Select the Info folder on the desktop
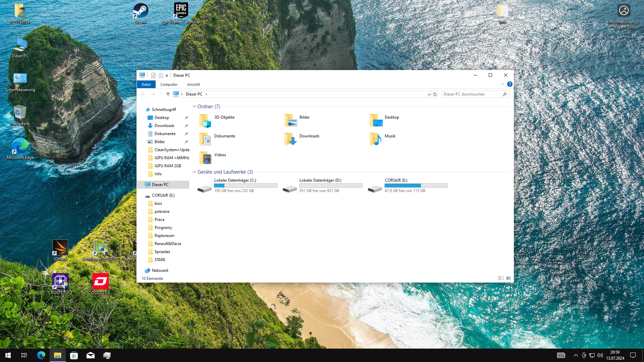Viewport: 644px width, 362px height. point(503,13)
